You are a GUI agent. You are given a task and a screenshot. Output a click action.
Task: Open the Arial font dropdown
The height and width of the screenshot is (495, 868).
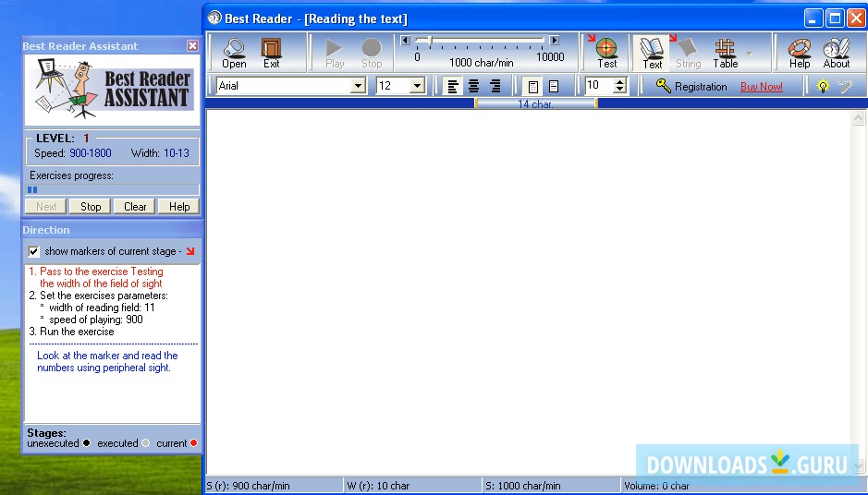358,86
